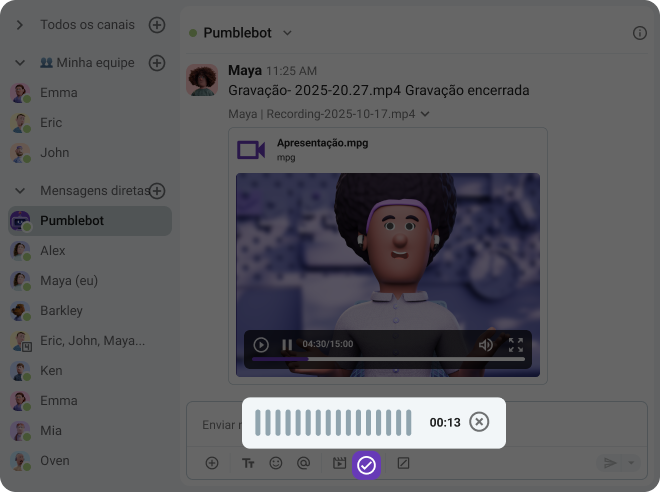Click the play button in video player
This screenshot has height=492, width=660.
click(261, 345)
